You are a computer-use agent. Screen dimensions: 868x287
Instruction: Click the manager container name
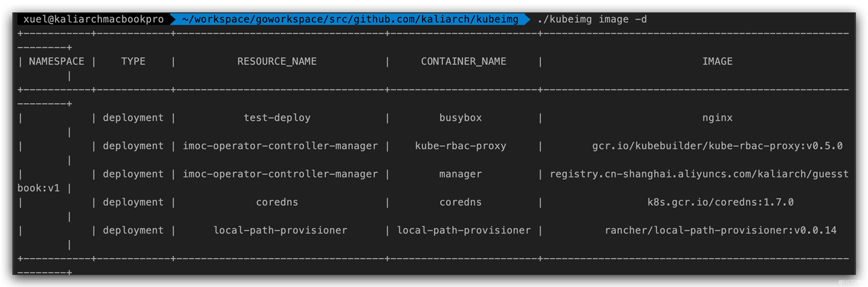point(461,174)
